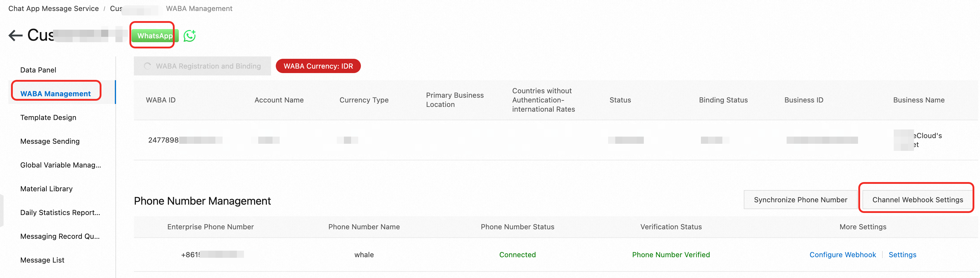Open Settings for the whale phone number
The image size is (980, 278).
point(902,255)
